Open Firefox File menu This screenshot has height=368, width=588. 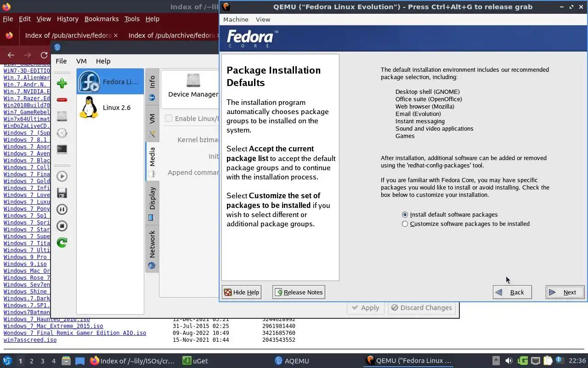point(8,19)
